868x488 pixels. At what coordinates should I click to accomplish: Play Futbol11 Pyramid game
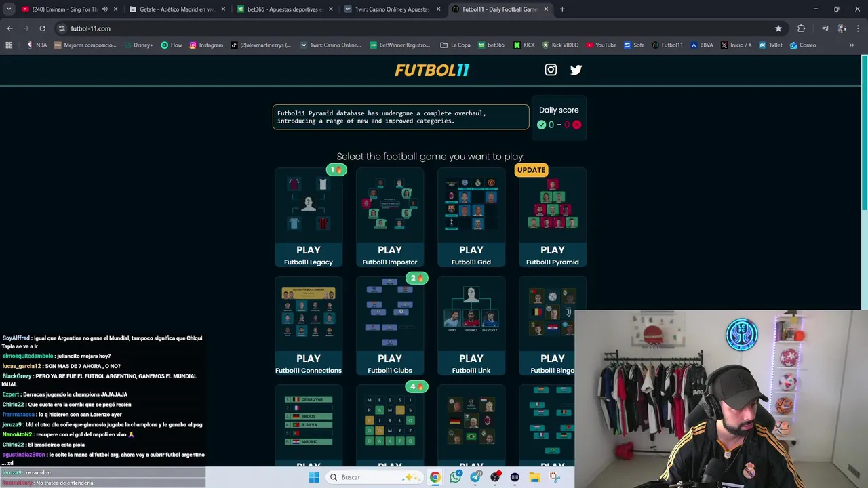pyautogui.click(x=553, y=218)
